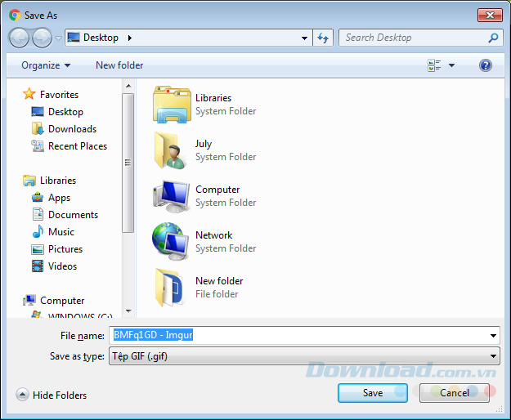Image resolution: width=511 pixels, height=420 pixels.
Task: Click the change view icon in toolbar
Action: coord(434,65)
